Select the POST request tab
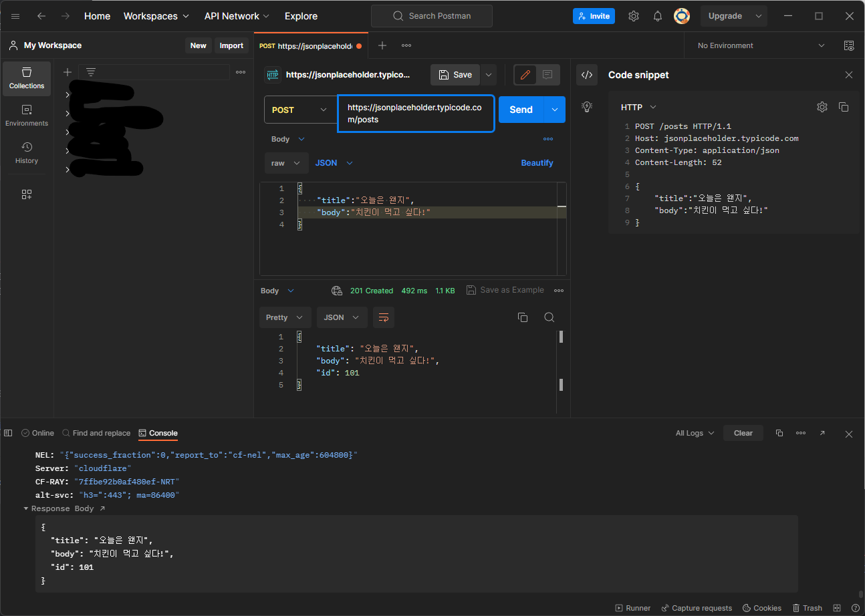This screenshot has width=865, height=616. (x=311, y=46)
